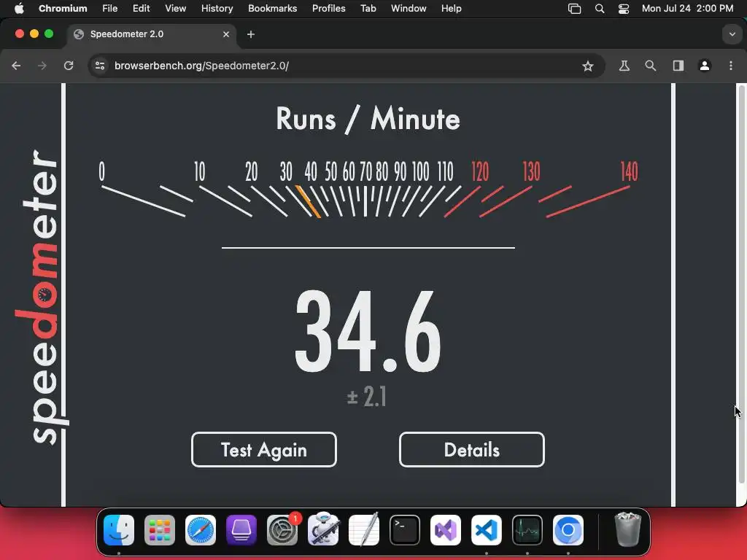
Task: Select the Speedometer 2.0 tab
Action: [x=152, y=34]
